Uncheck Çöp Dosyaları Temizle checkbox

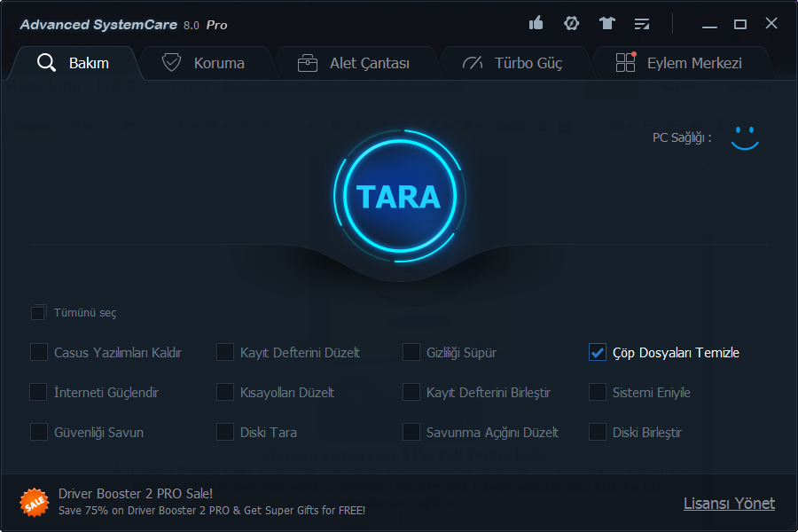point(598,352)
